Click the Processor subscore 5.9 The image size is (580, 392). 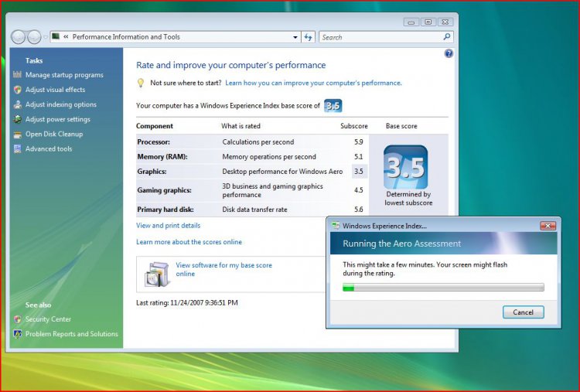click(358, 142)
